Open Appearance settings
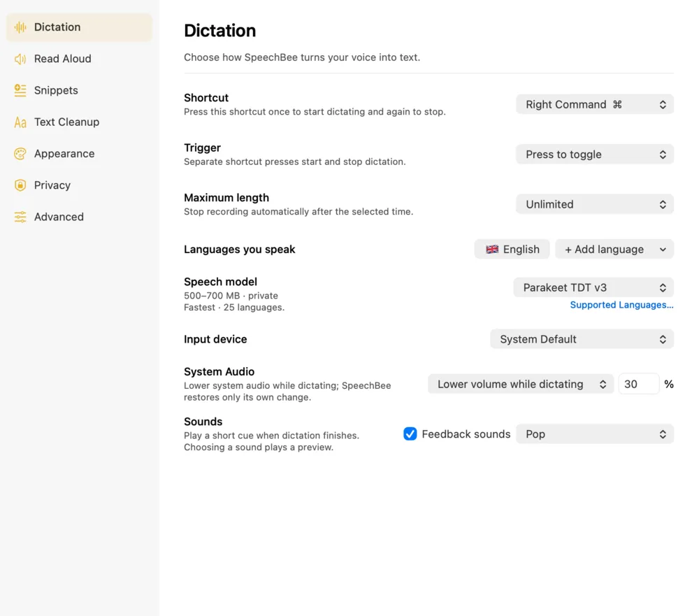This screenshot has width=699, height=616. (79, 154)
